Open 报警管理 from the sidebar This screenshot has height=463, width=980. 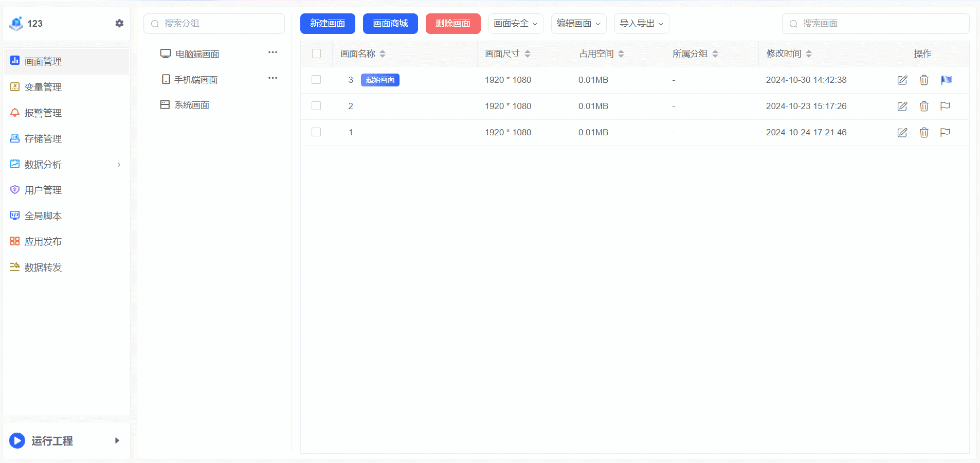[x=43, y=113]
